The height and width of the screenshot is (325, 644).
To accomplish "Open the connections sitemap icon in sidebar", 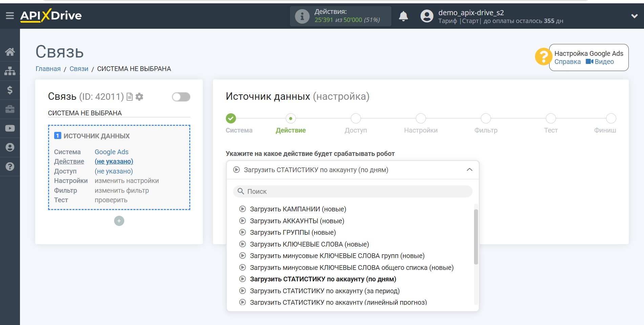I will (10, 71).
